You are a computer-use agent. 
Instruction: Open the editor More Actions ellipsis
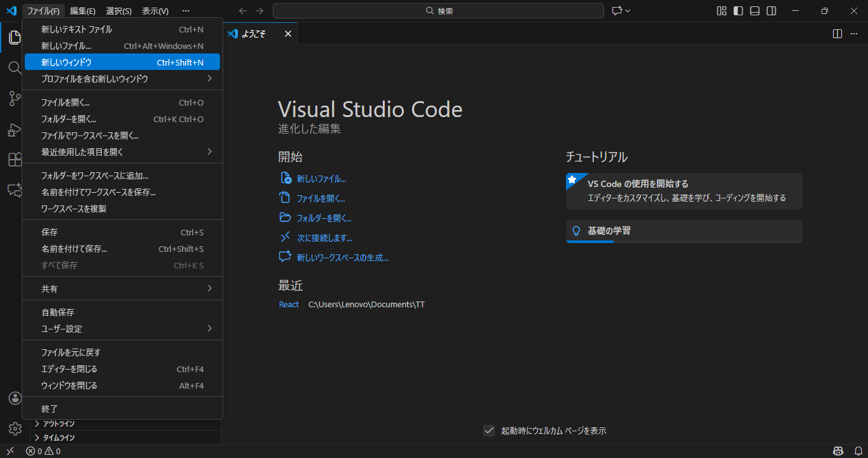[x=854, y=34]
